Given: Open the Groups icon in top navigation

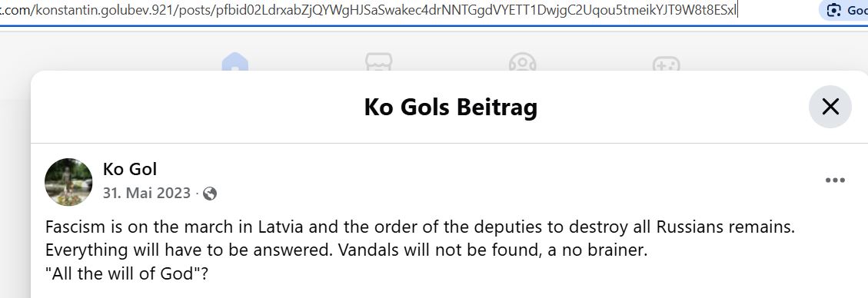Looking at the screenshot, I should [523, 61].
